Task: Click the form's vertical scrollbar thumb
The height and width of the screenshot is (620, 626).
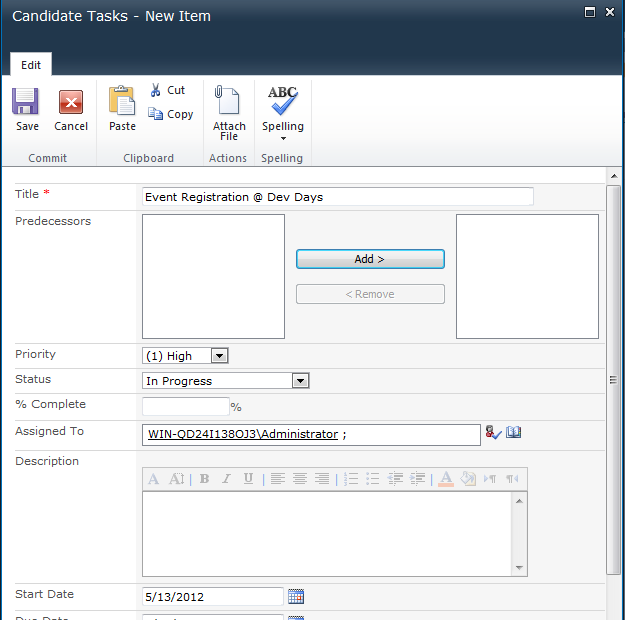Action: [613, 380]
